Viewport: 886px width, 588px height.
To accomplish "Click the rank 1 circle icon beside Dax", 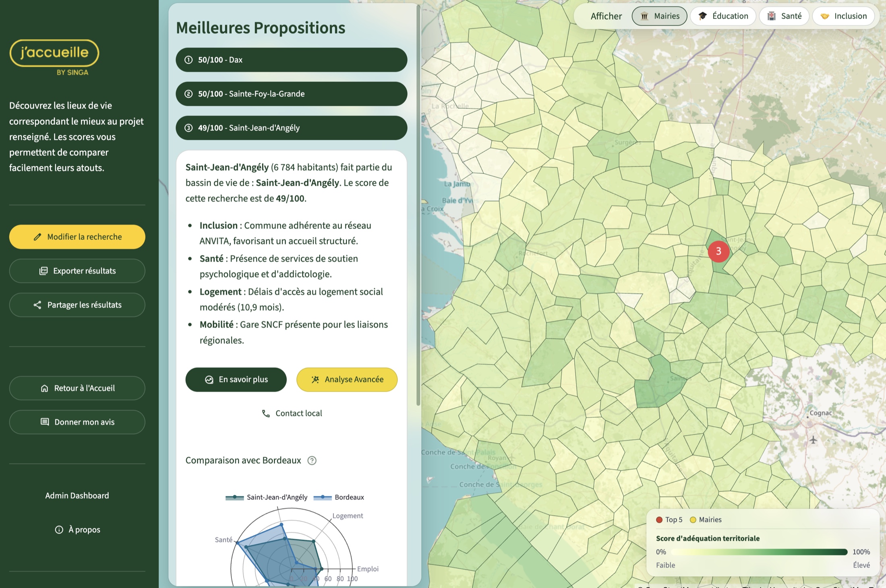I will click(188, 60).
